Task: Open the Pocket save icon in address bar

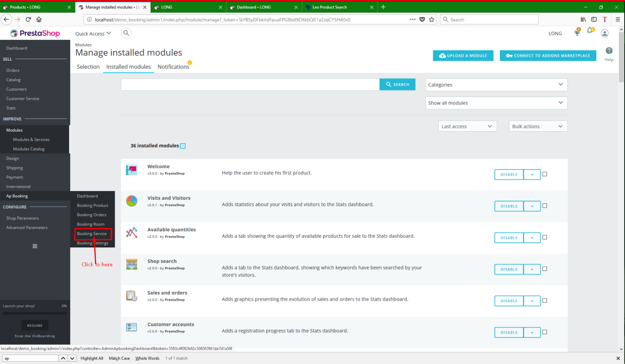Action: 422,19
